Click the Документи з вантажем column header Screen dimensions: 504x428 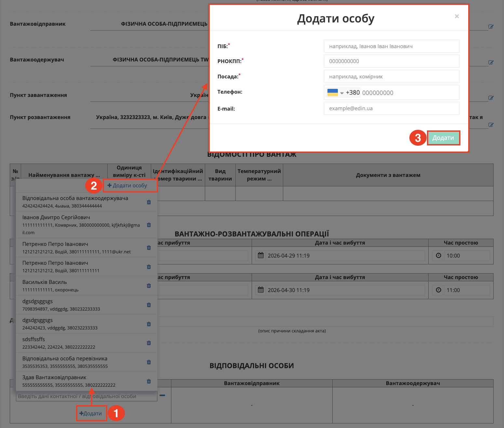coord(388,175)
